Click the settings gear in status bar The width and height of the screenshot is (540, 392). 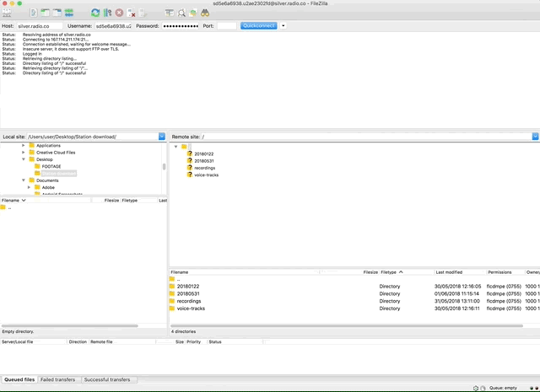click(x=476, y=388)
